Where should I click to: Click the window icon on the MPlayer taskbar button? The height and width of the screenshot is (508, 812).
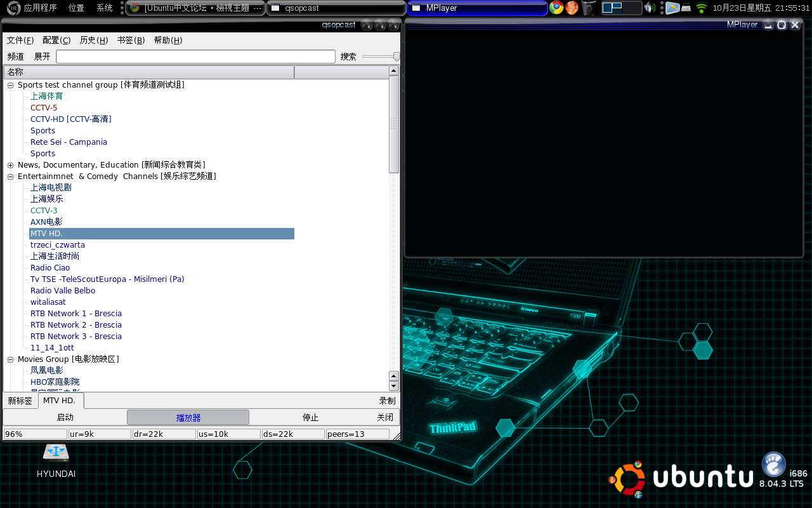click(x=416, y=8)
